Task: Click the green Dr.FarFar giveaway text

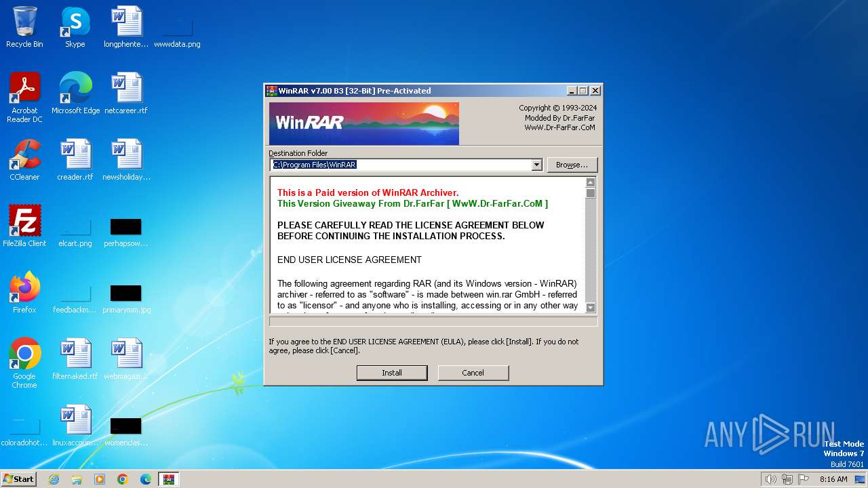Action: [x=412, y=203]
